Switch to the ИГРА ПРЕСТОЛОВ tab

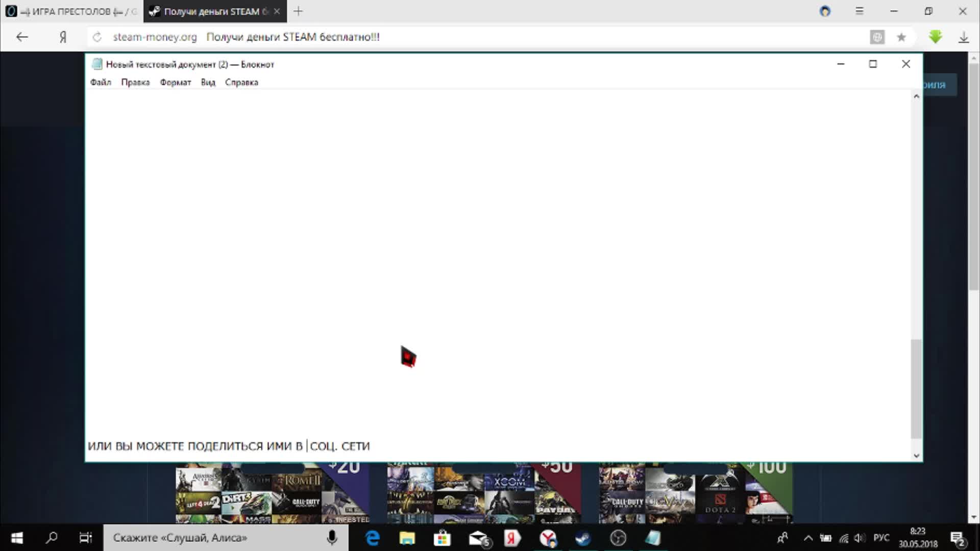click(x=71, y=11)
